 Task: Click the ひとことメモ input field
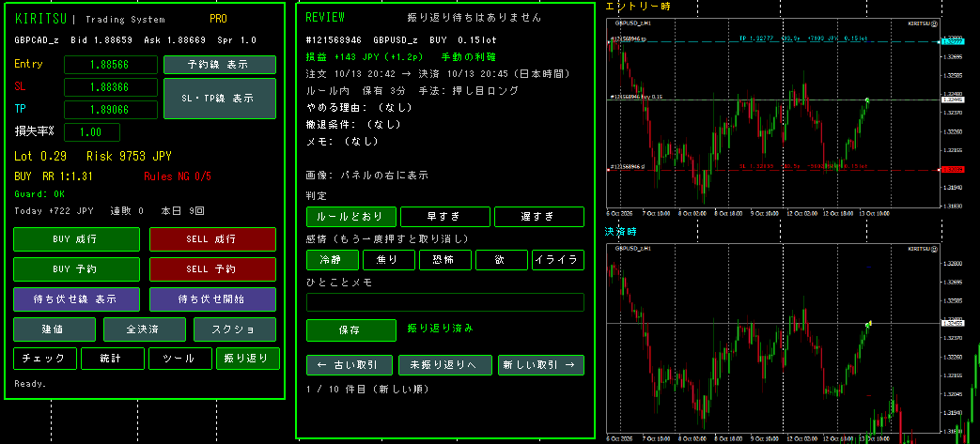445,302
